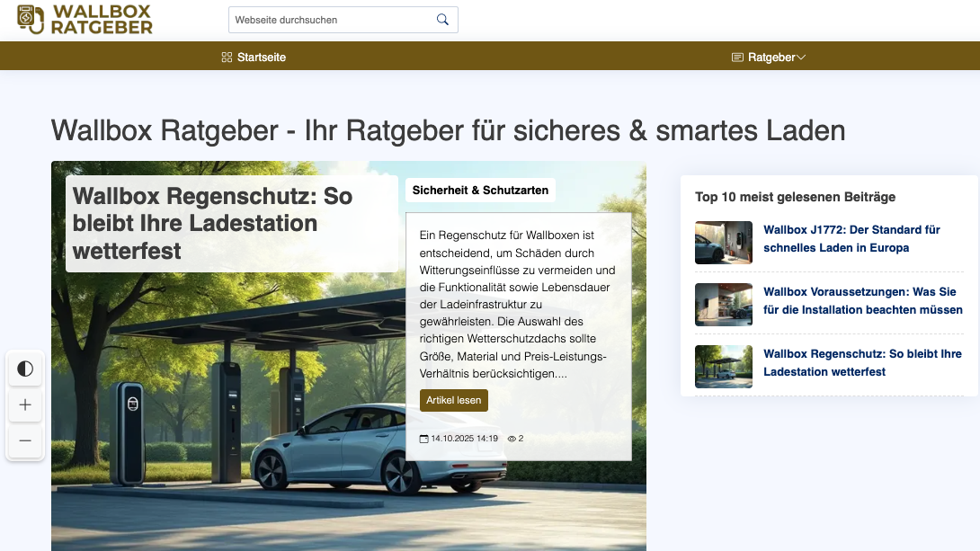The height and width of the screenshot is (551, 980).
Task: Click the sidebar Wallbox Regenschutz thumbnail
Action: [x=724, y=367]
